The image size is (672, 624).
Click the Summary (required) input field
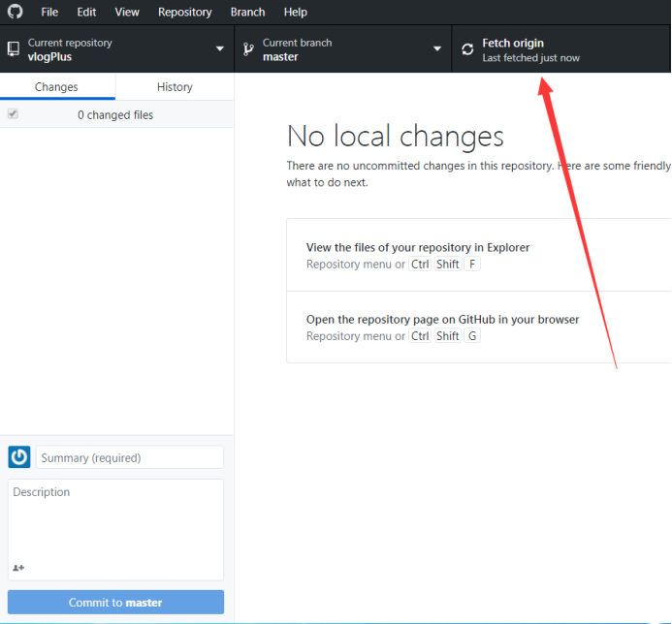tap(130, 457)
